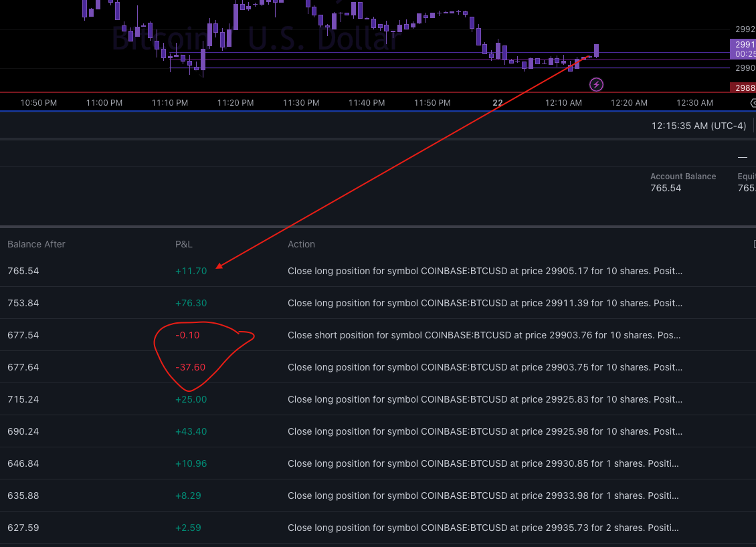This screenshot has height=547, width=756.
Task: Click the green +11.70 P&L value
Action: click(x=191, y=271)
